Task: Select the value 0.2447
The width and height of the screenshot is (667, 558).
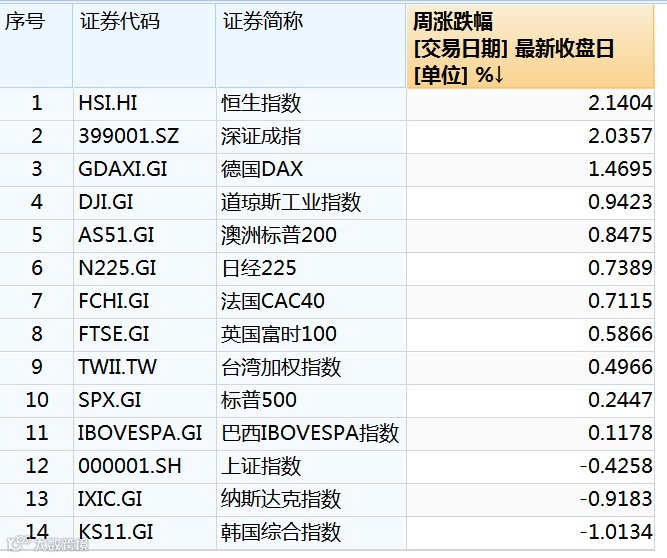Action: click(620, 400)
